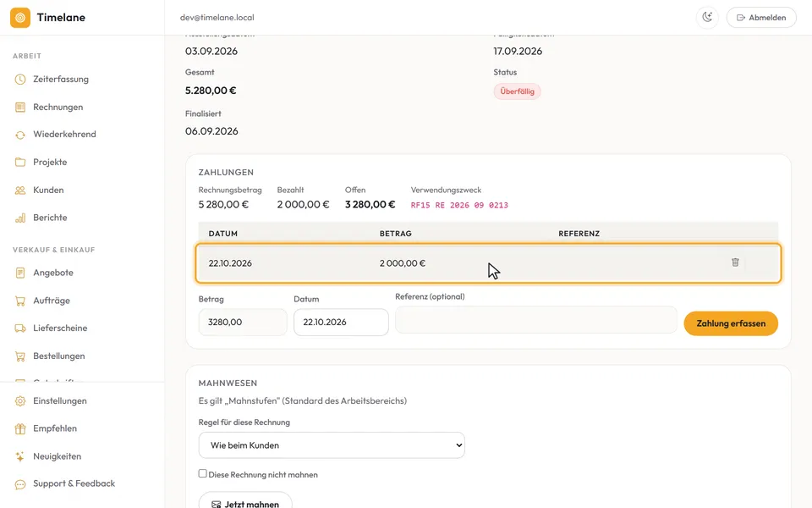The image size is (812, 508).
Task: Click the Wiederkehrend recurring icon
Action: click(20, 135)
